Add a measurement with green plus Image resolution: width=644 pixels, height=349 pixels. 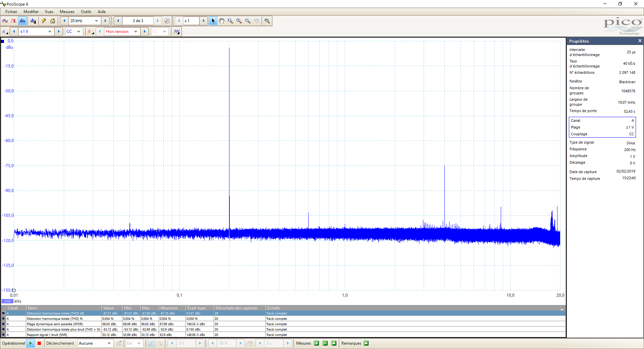316,343
